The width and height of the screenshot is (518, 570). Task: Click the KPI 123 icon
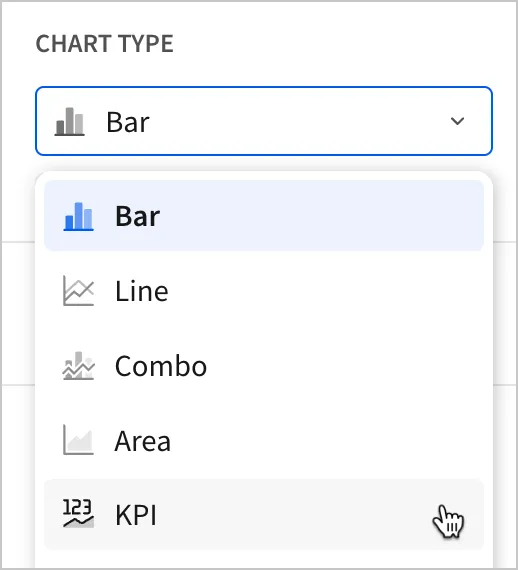pyautogui.click(x=79, y=513)
